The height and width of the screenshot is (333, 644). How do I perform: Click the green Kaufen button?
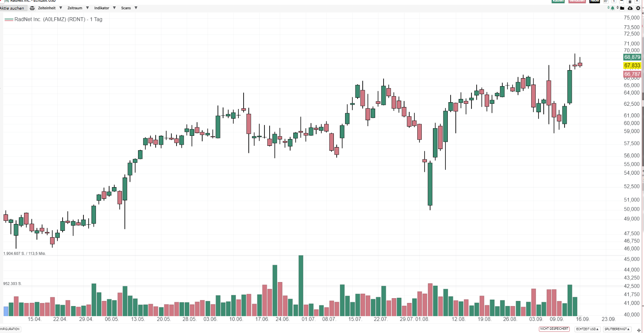coord(557,1)
